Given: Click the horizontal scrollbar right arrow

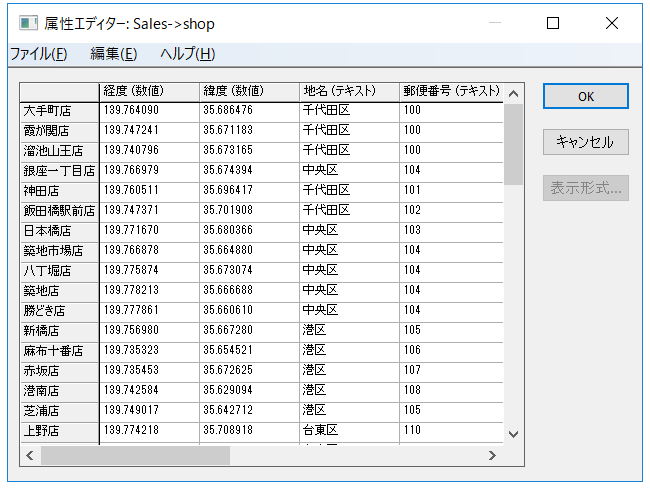Looking at the screenshot, I should [x=492, y=455].
